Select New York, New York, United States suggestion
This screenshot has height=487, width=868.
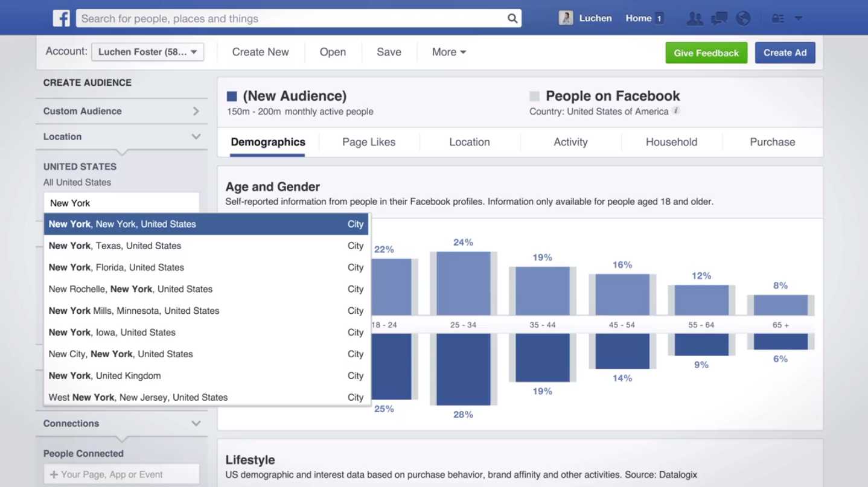tap(206, 224)
